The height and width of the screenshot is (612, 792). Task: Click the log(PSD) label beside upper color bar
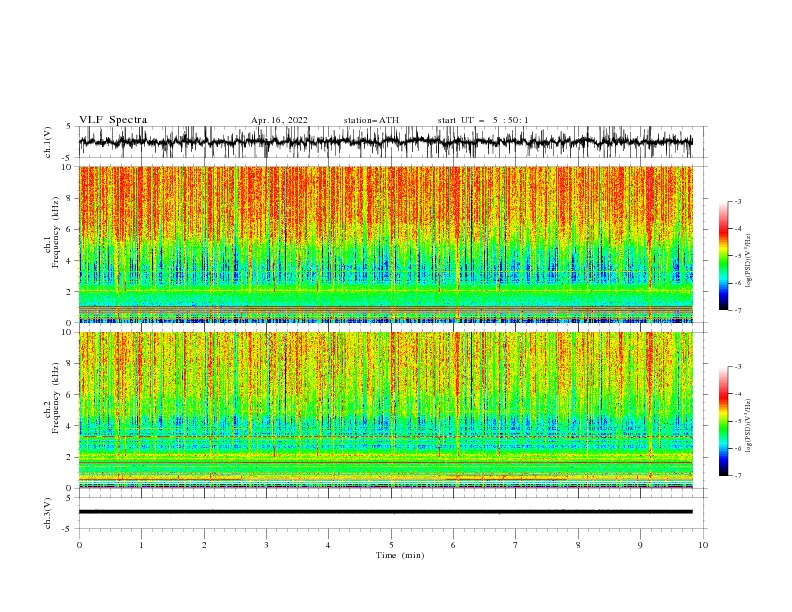(748, 261)
